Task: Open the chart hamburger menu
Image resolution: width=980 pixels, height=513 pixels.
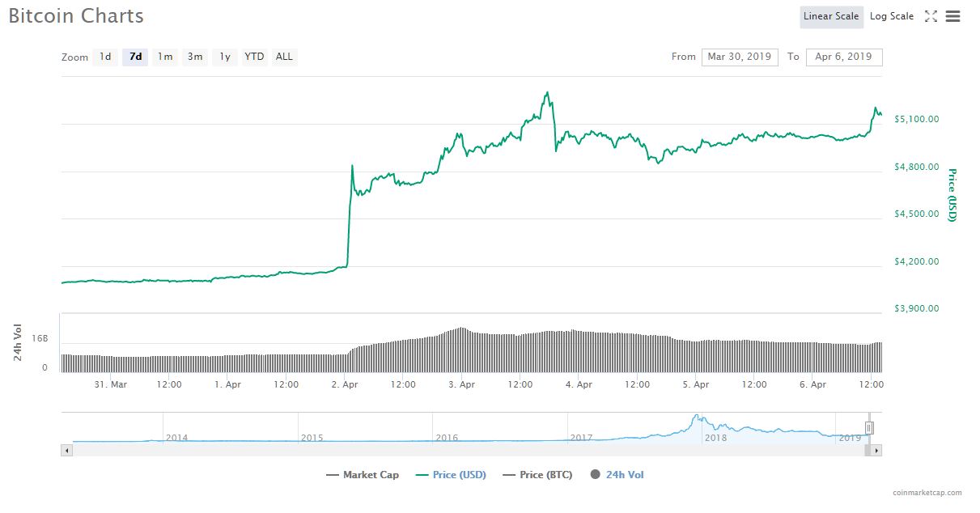Action: point(953,15)
